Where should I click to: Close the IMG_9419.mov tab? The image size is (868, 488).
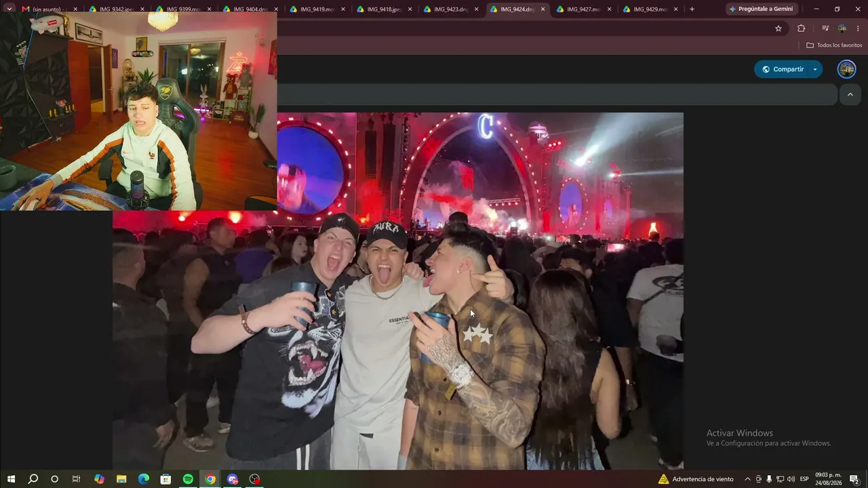click(x=343, y=9)
